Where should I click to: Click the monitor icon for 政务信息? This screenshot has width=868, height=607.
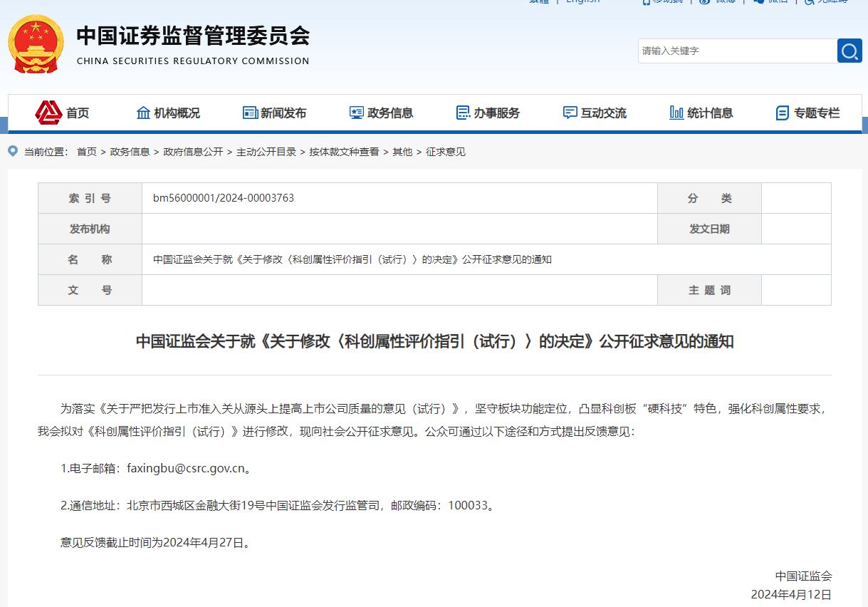click(x=357, y=113)
